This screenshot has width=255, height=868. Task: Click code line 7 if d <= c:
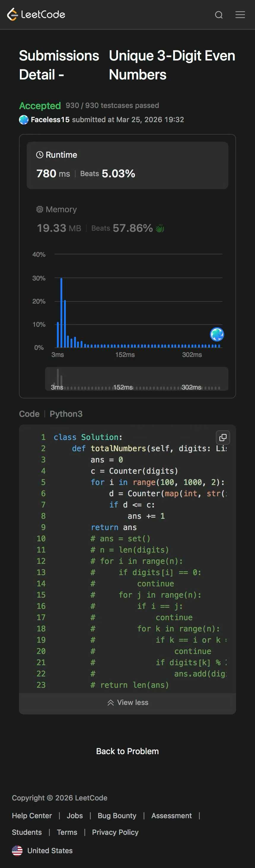(x=132, y=505)
